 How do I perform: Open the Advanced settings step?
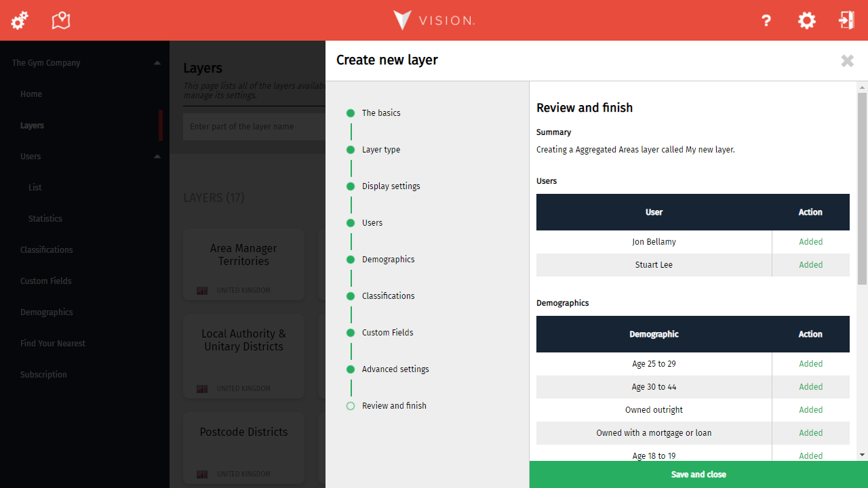395,369
